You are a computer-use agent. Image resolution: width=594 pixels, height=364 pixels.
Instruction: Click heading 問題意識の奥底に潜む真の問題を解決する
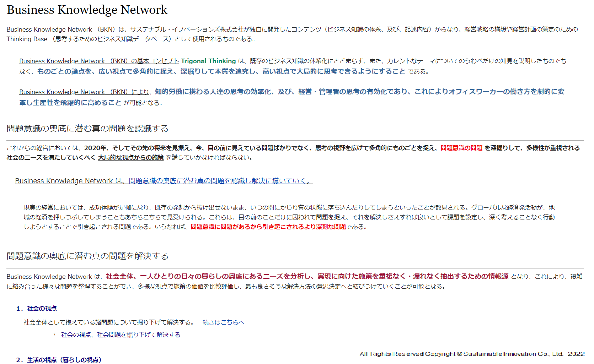pos(87,256)
